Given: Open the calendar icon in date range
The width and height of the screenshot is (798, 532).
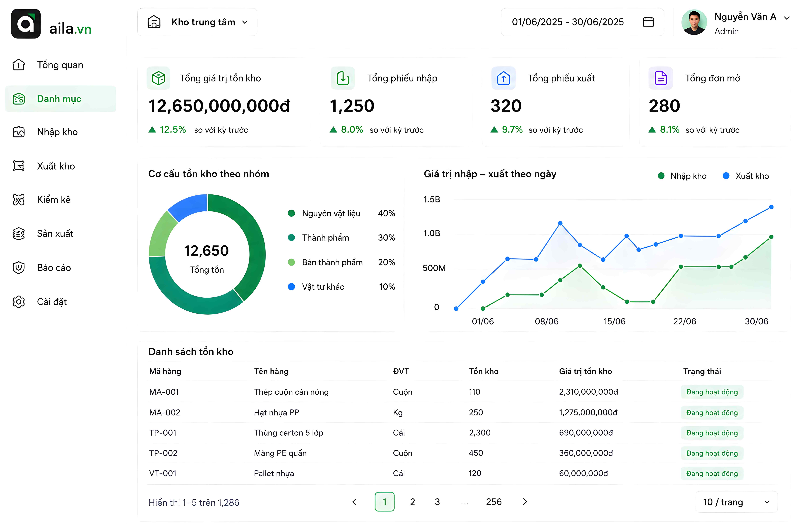Looking at the screenshot, I should (x=648, y=22).
